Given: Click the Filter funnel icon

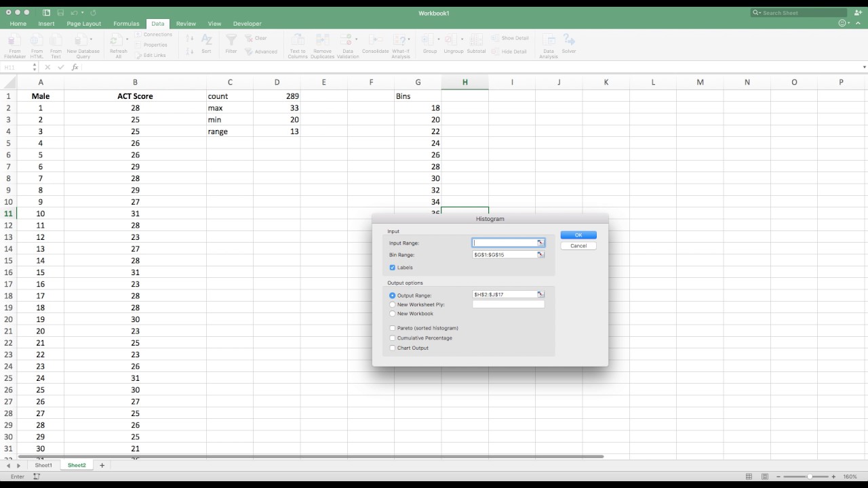Looking at the screenshot, I should tap(231, 41).
